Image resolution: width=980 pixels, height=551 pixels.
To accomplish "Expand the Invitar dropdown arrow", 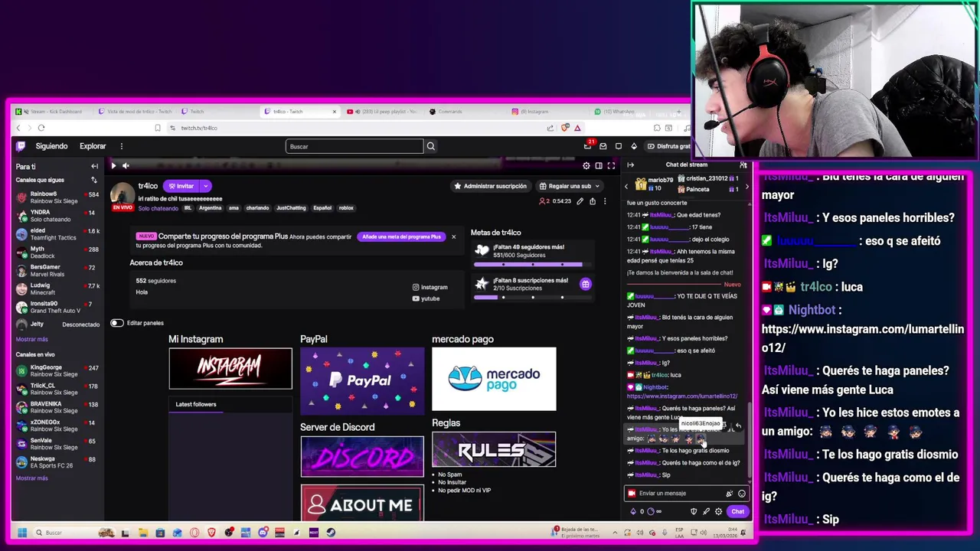I will [205, 186].
